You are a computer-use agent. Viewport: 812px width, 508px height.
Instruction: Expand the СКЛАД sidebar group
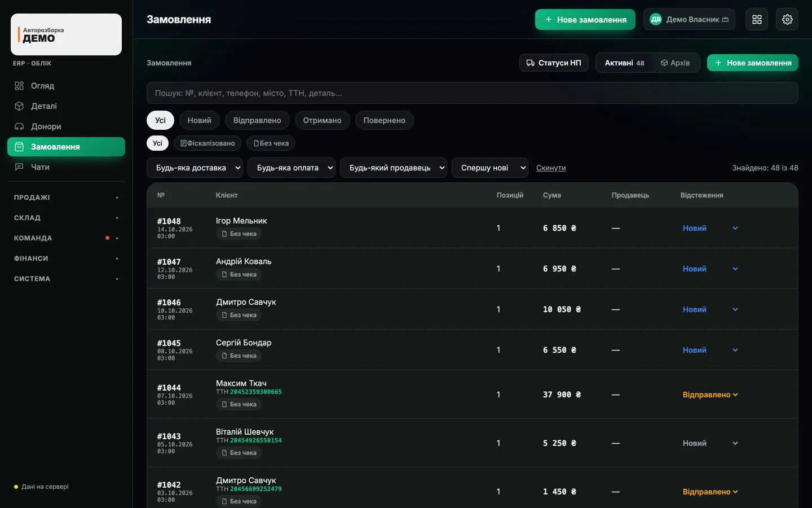click(66, 218)
